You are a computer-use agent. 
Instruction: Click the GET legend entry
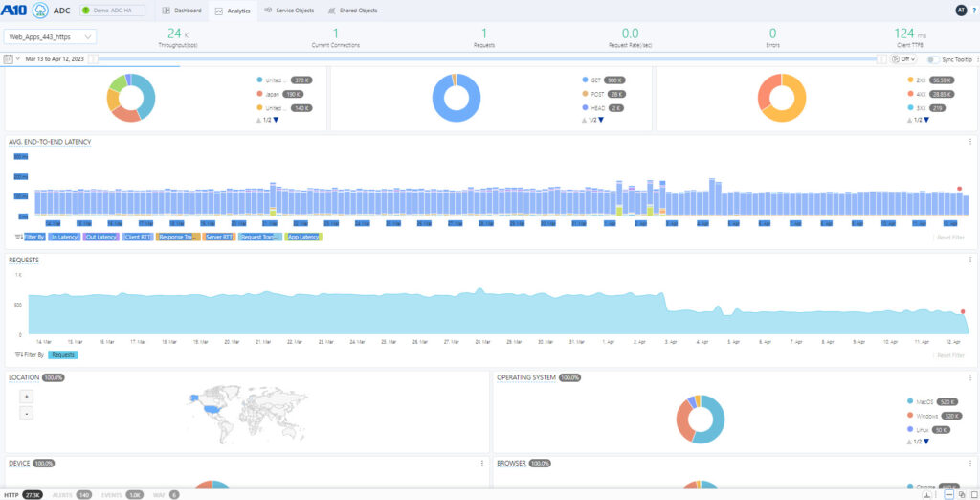tap(604, 80)
